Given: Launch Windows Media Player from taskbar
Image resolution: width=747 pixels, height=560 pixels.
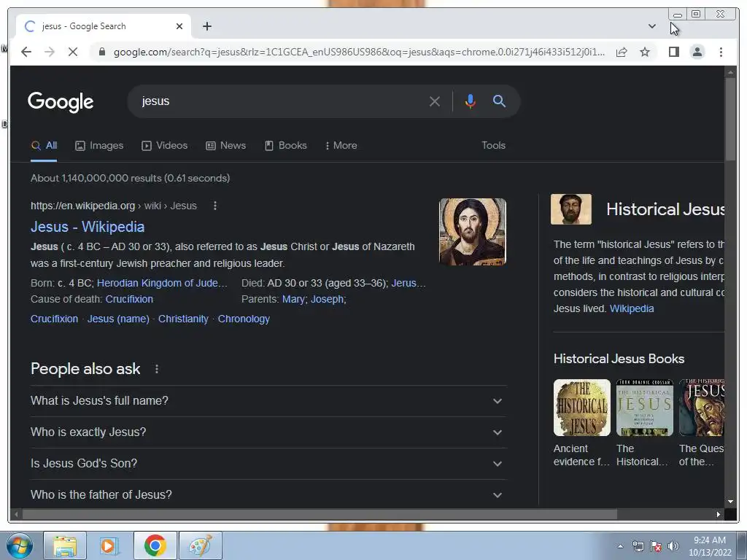Looking at the screenshot, I should pos(109,545).
